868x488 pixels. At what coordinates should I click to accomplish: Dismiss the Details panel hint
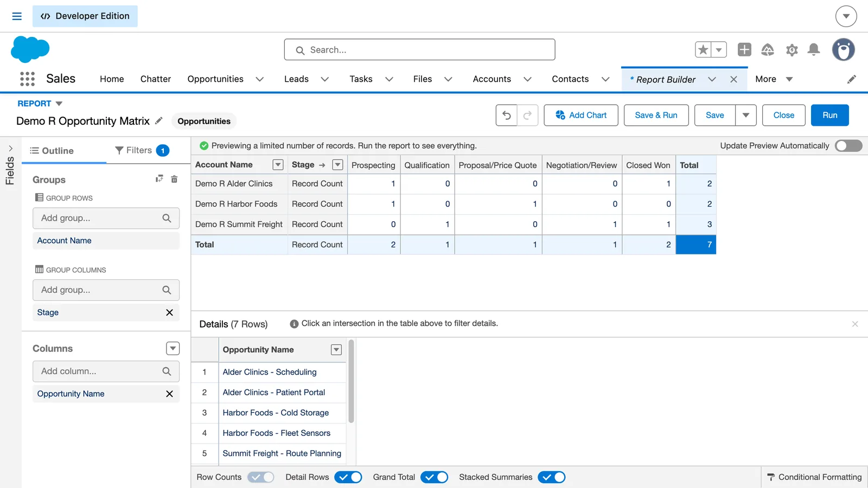[x=855, y=324]
